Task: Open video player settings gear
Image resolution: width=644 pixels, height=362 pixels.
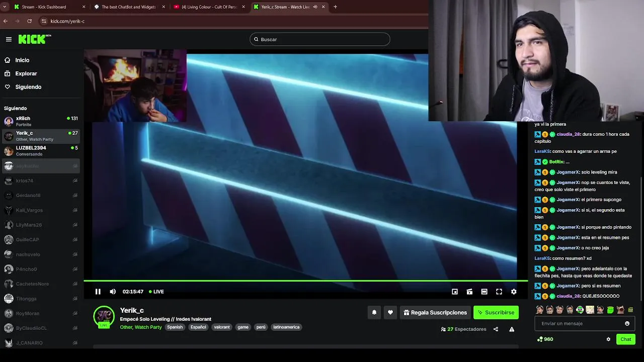Action: click(514, 292)
